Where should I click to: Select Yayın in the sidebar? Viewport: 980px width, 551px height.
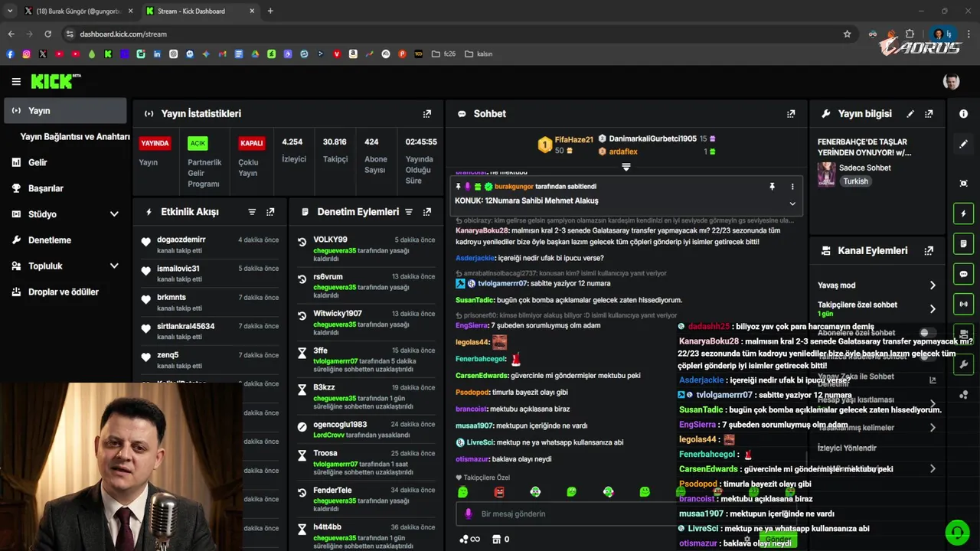65,111
